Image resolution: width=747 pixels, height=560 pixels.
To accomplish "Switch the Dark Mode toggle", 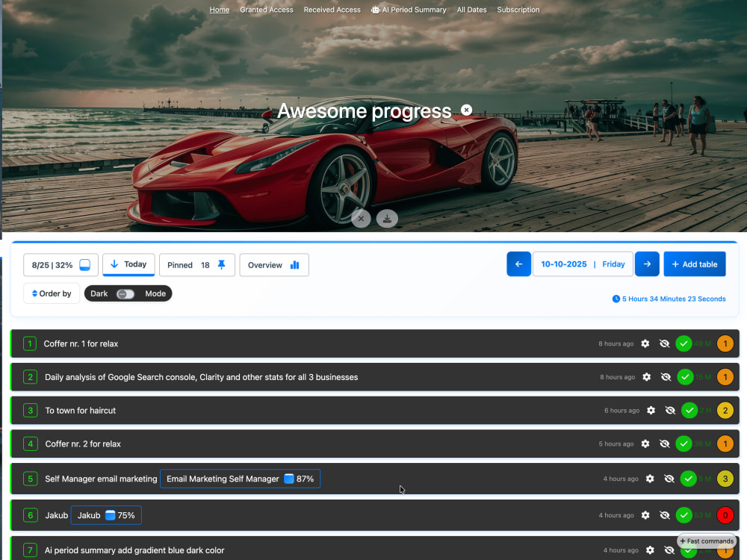I will 125,293.
